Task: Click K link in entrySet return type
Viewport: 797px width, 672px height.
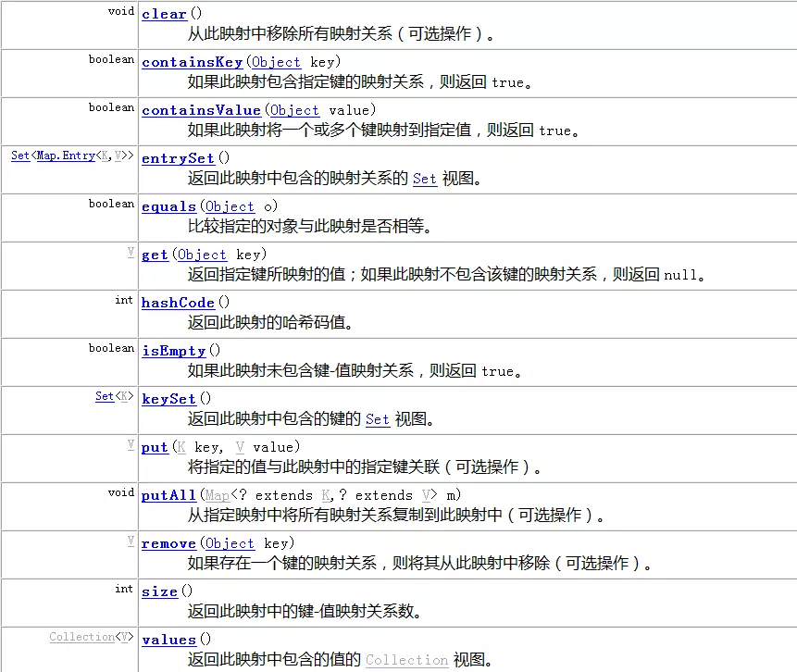Action: coord(105,156)
